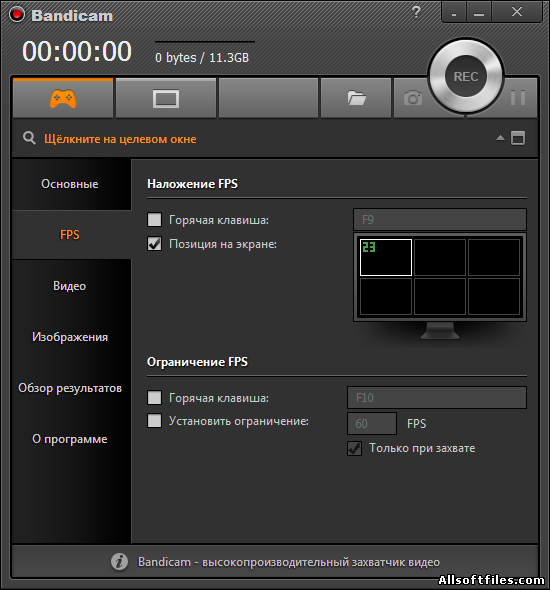Switch to screen rectangle recording mode

pos(166,98)
